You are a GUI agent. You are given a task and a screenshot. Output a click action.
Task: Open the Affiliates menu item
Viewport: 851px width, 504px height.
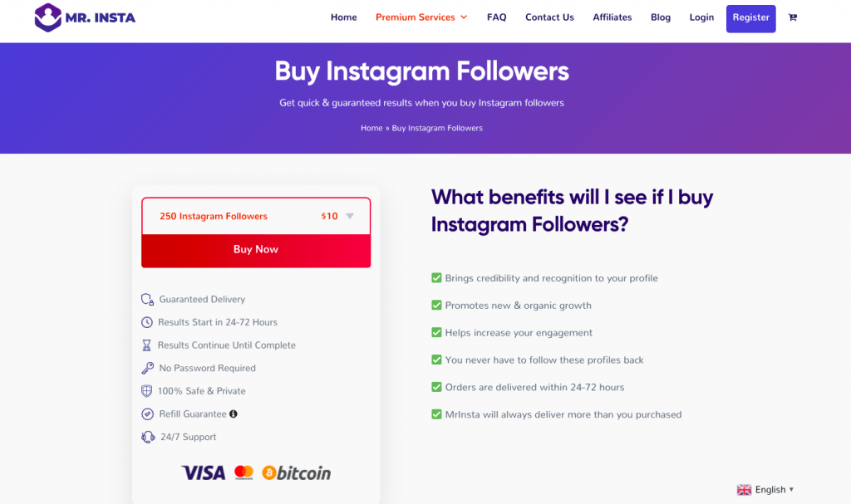tap(612, 17)
